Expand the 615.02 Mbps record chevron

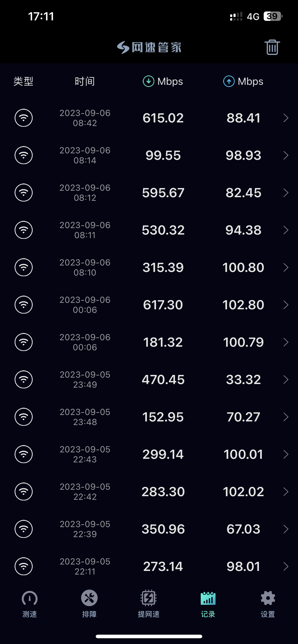coord(286,118)
